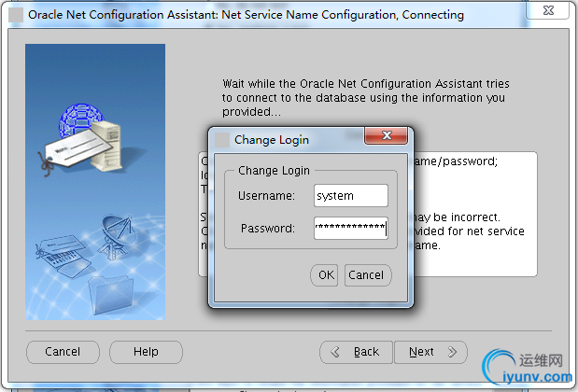Click the wizard's bottom-left Cancel button

tap(63, 352)
